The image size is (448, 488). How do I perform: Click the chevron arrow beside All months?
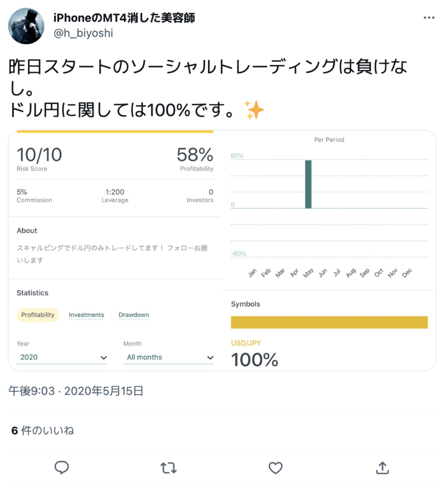(210, 357)
